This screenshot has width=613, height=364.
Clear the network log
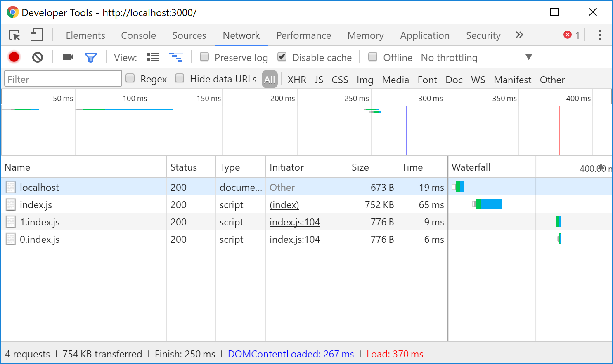pos(38,57)
